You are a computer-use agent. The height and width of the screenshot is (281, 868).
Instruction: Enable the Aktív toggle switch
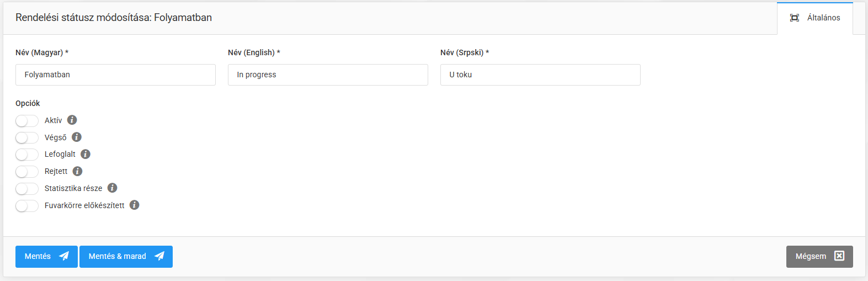pos(27,120)
